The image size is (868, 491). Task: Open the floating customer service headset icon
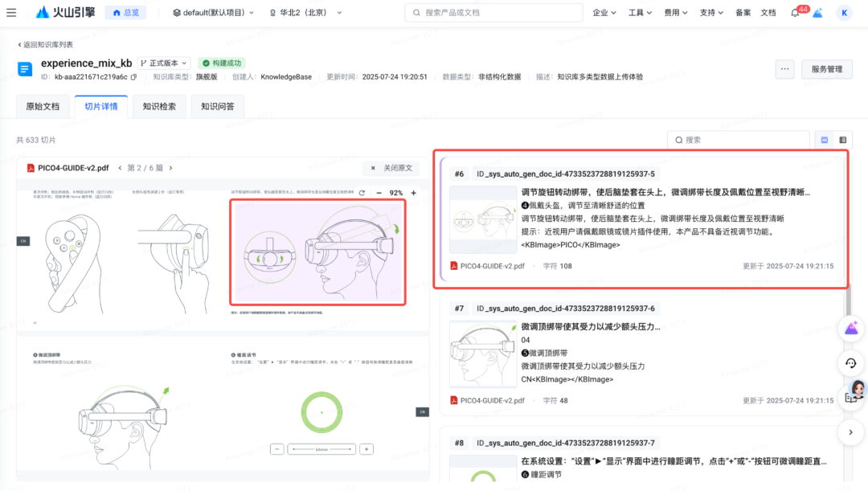[851, 363]
